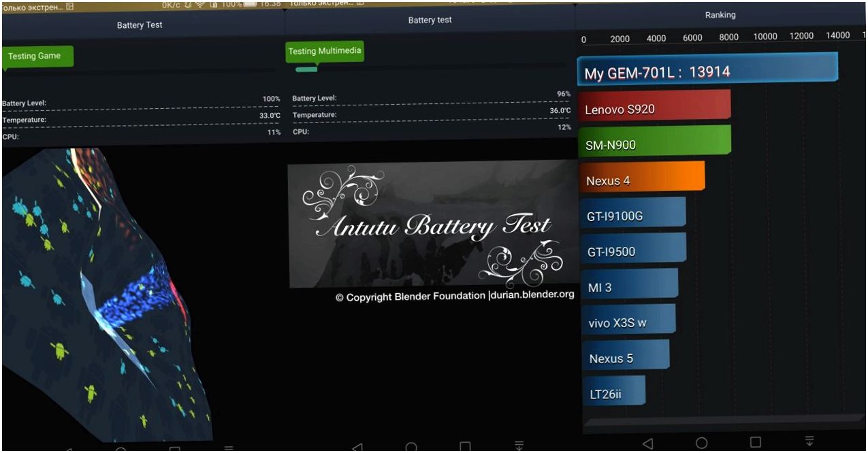Viewport: 868px width, 453px height.
Task: Click the Temperature 36.0°C value
Action: point(560,110)
